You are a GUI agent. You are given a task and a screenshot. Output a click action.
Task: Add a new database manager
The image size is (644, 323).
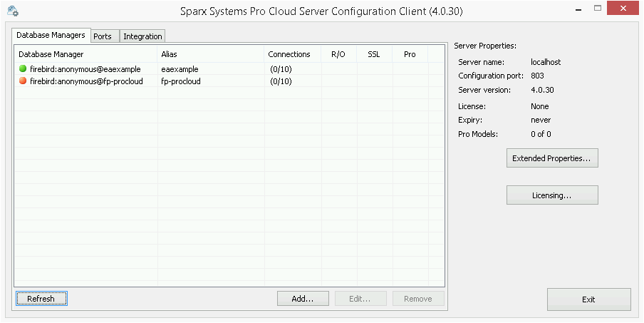(x=303, y=299)
